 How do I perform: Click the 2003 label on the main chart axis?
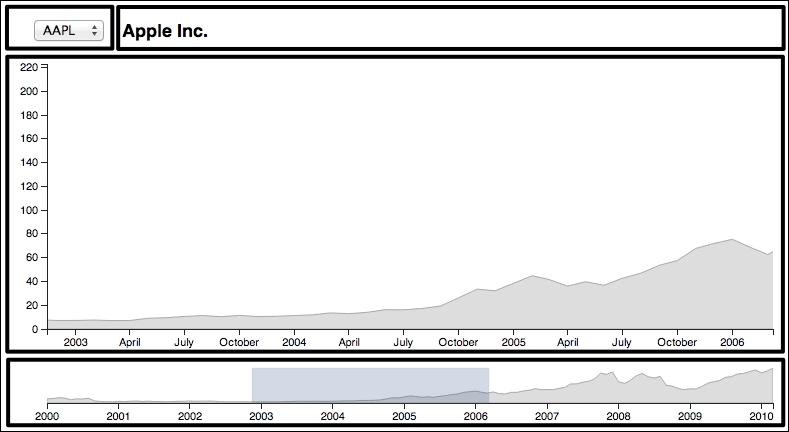76,341
